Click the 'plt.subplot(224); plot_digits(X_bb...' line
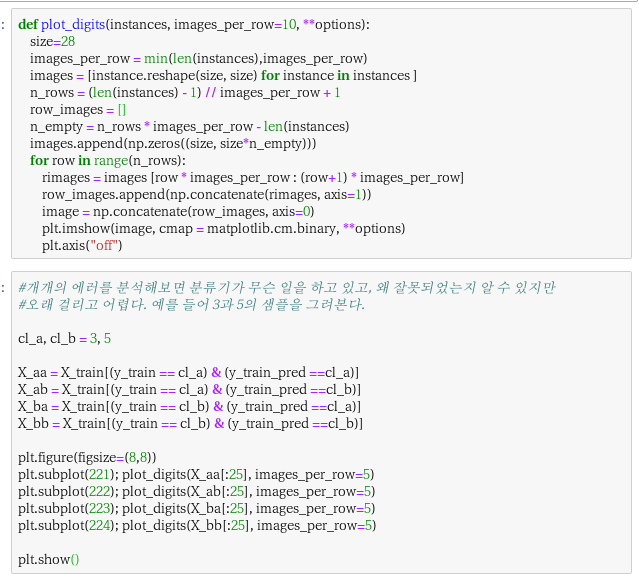Viewport: 639px width, 582px height. pos(197,526)
